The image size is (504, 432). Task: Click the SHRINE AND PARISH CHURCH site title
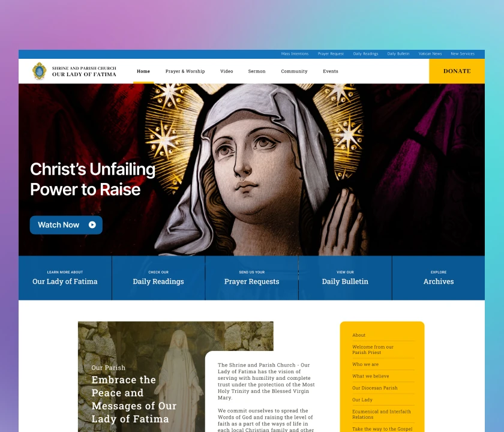pyautogui.click(x=84, y=68)
